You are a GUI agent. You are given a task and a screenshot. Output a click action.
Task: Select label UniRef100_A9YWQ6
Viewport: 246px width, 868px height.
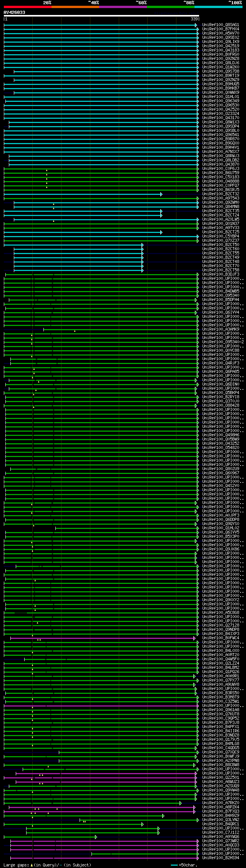[221, 837]
